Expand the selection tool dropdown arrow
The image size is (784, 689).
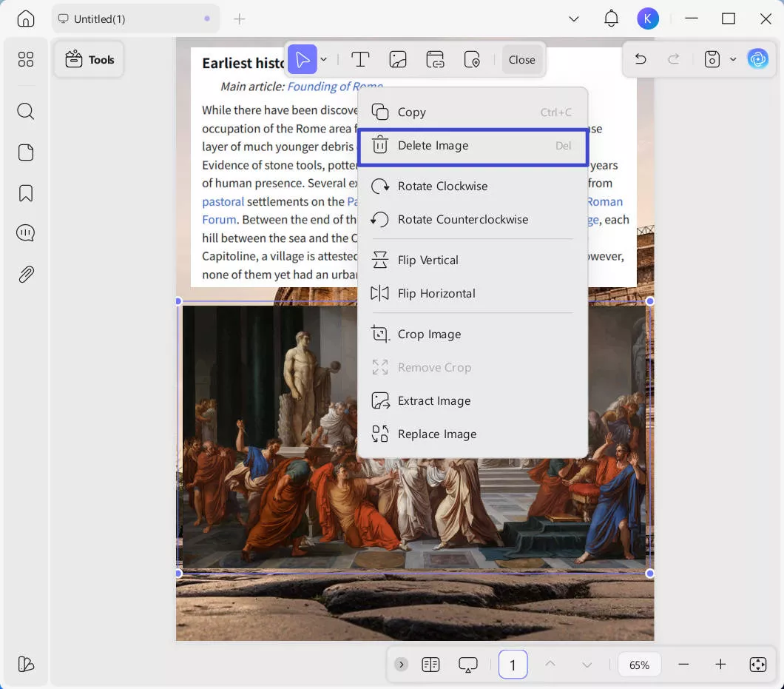coord(324,59)
